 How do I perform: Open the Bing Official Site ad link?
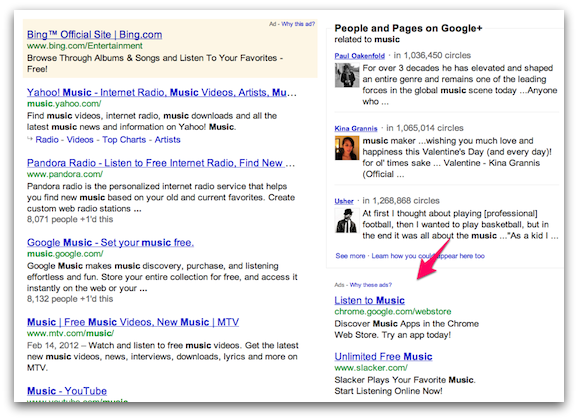click(94, 35)
